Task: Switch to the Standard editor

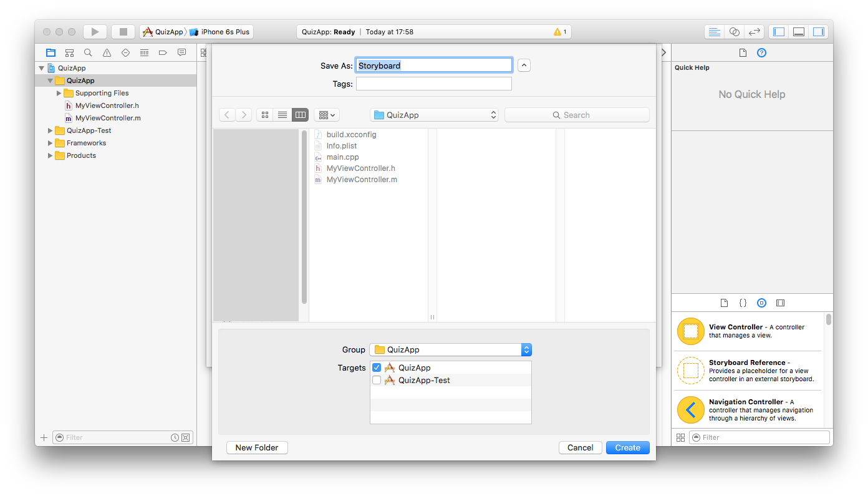Action: point(715,32)
